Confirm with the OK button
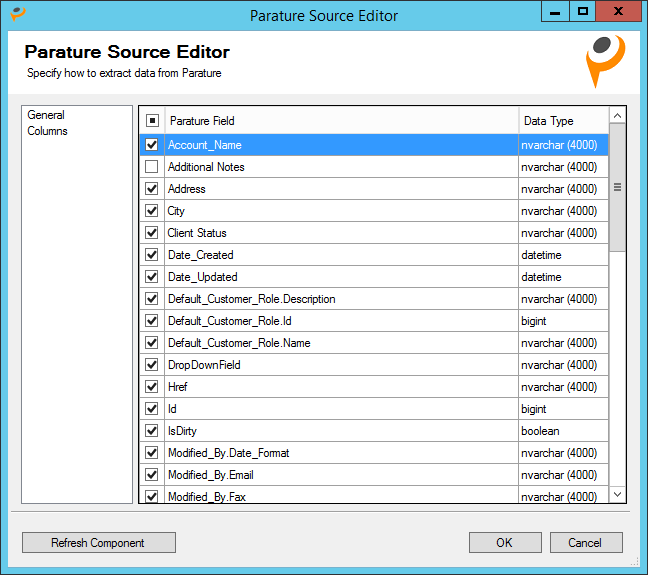The width and height of the screenshot is (648, 575). tap(505, 542)
